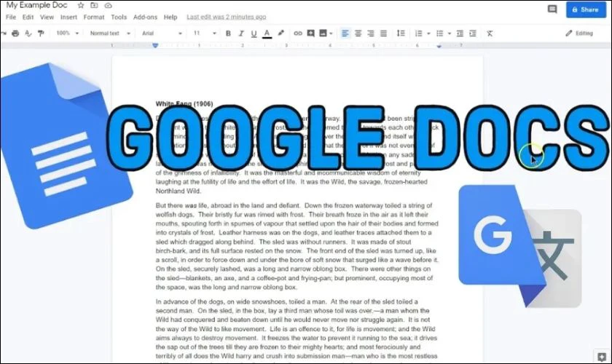Open the Editing mode selector

point(579,33)
